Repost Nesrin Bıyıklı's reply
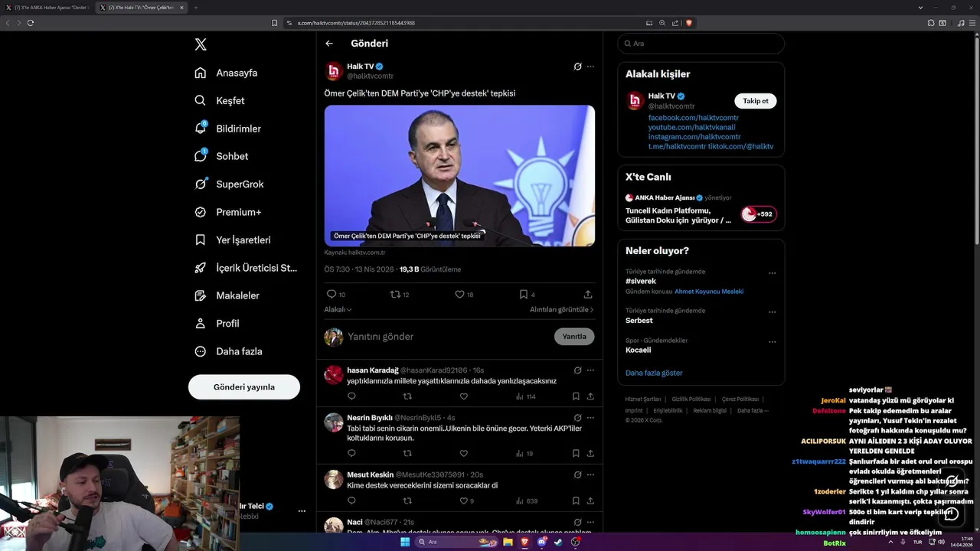This screenshot has width=980, height=551. (407, 453)
